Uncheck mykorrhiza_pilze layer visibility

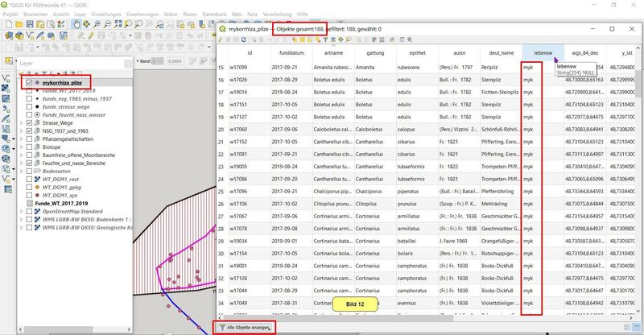(29, 83)
